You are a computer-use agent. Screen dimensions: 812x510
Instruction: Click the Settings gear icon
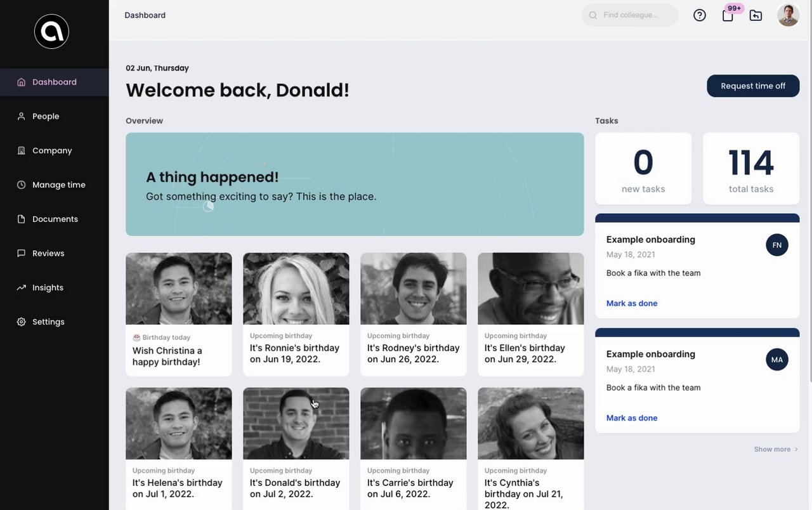(21, 322)
